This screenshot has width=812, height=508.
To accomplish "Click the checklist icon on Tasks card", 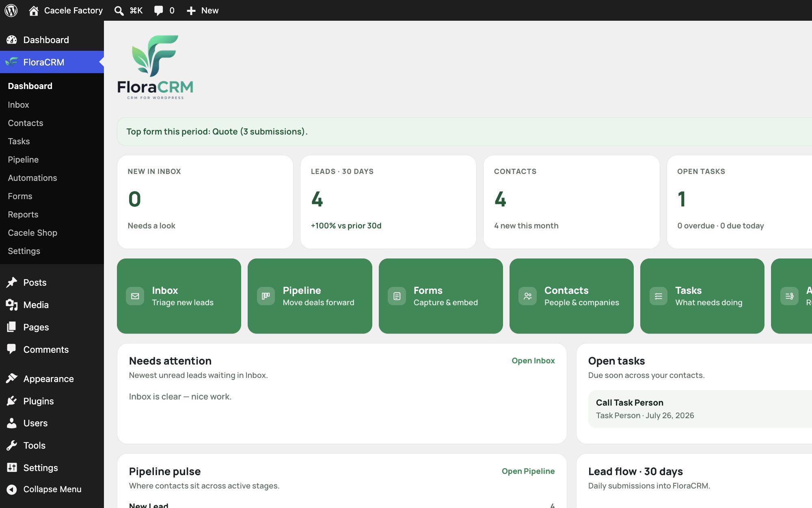I will click(659, 296).
